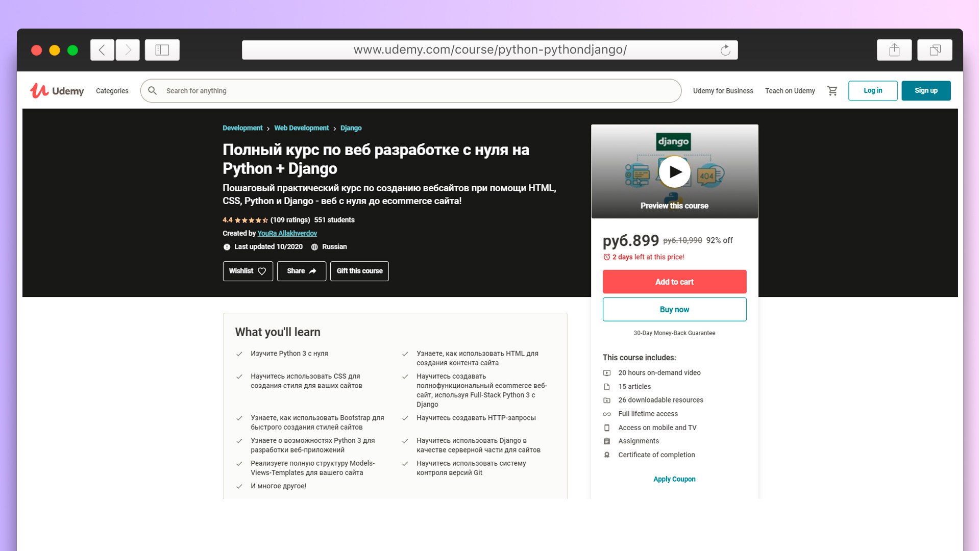The image size is (980, 551).
Task: Open the Udemy logo home link
Action: [57, 91]
